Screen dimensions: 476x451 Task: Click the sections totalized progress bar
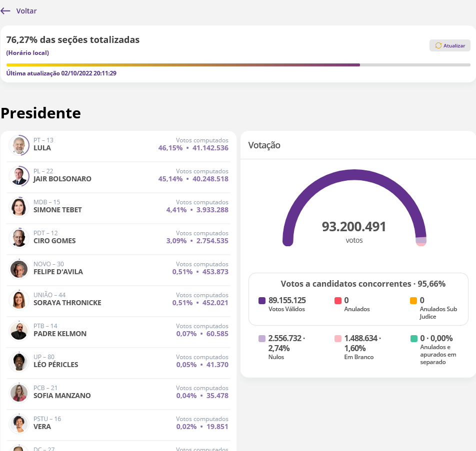click(x=238, y=65)
